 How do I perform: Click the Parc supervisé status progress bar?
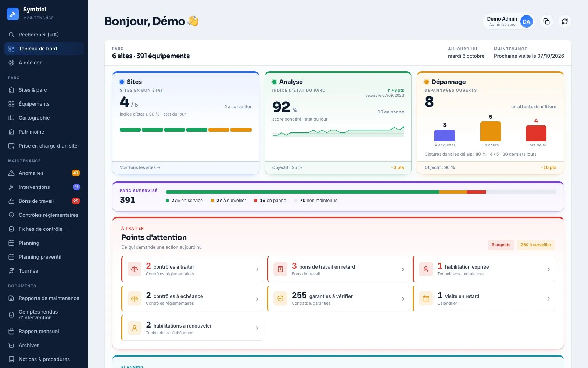361,192
